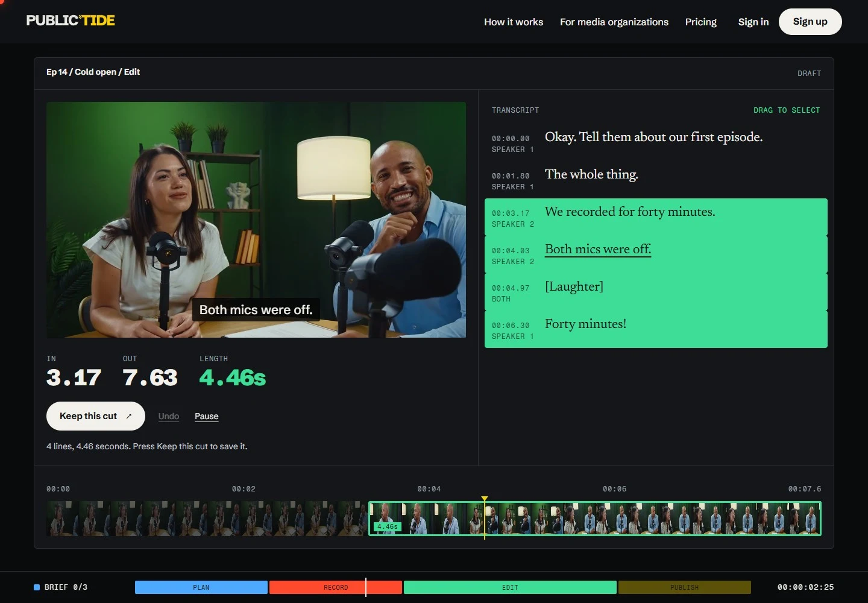The height and width of the screenshot is (603, 868).
Task: Click the 00:01.80 transcript timestamp
Action: tap(511, 176)
